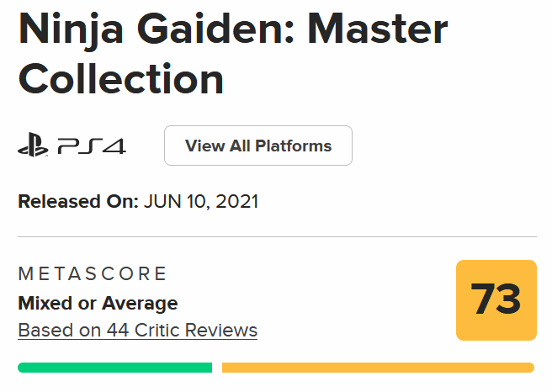Screen dimensions: 552x392
Task: Open the Based on 44 Critic Reviews link
Action: [x=137, y=330]
